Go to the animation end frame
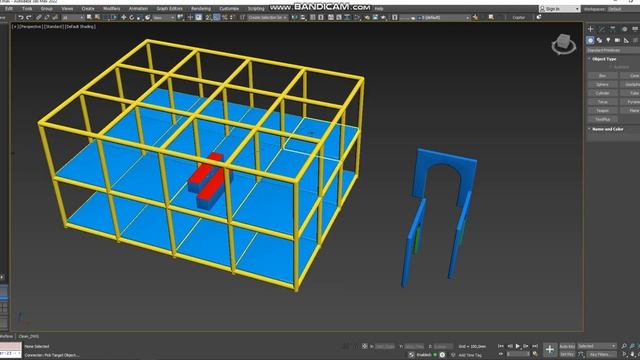The image size is (640, 360). click(x=535, y=346)
